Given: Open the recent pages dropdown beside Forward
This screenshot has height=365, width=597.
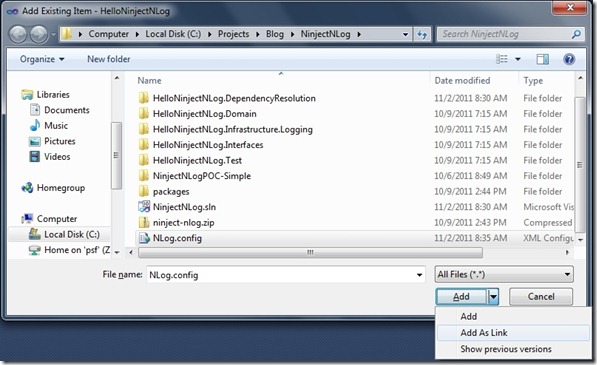Looking at the screenshot, I should [x=53, y=34].
